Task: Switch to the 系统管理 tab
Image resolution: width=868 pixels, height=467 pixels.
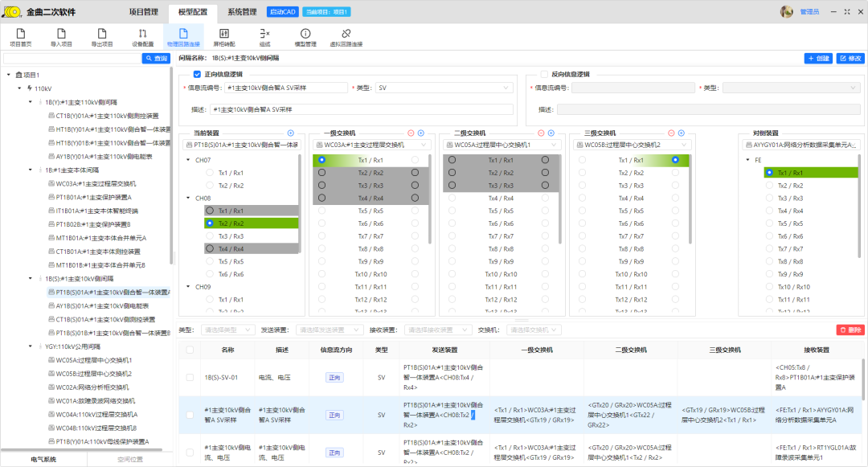Action: coord(242,12)
